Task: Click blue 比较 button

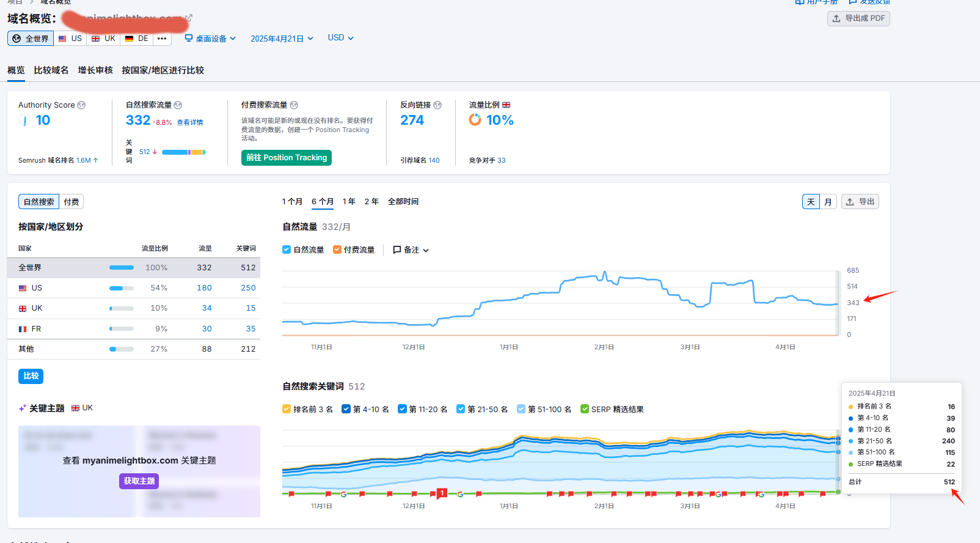Action: (x=31, y=376)
